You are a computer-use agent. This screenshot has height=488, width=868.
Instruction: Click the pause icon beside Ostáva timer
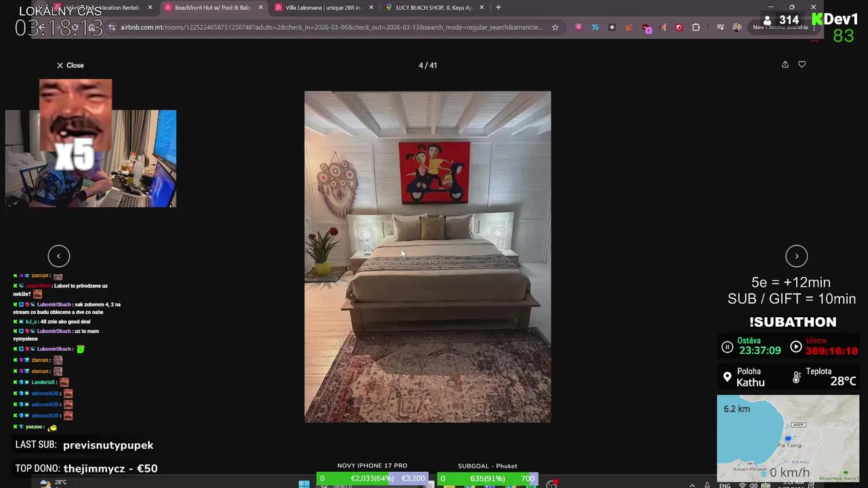click(727, 347)
